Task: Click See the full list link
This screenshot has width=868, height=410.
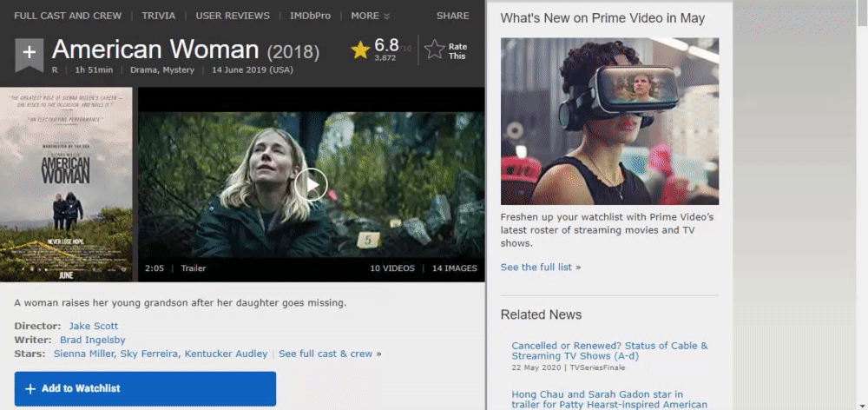Action: tap(536, 267)
